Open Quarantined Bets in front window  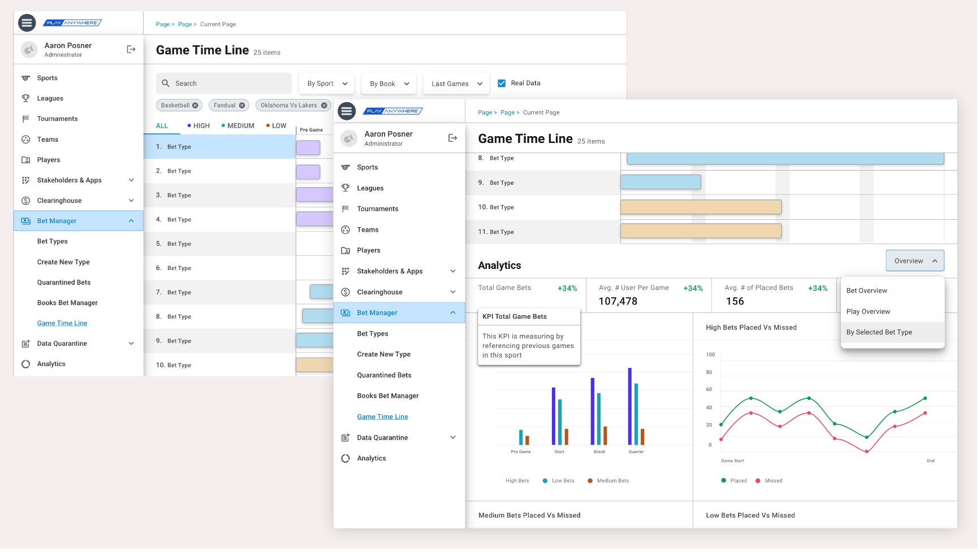point(385,376)
